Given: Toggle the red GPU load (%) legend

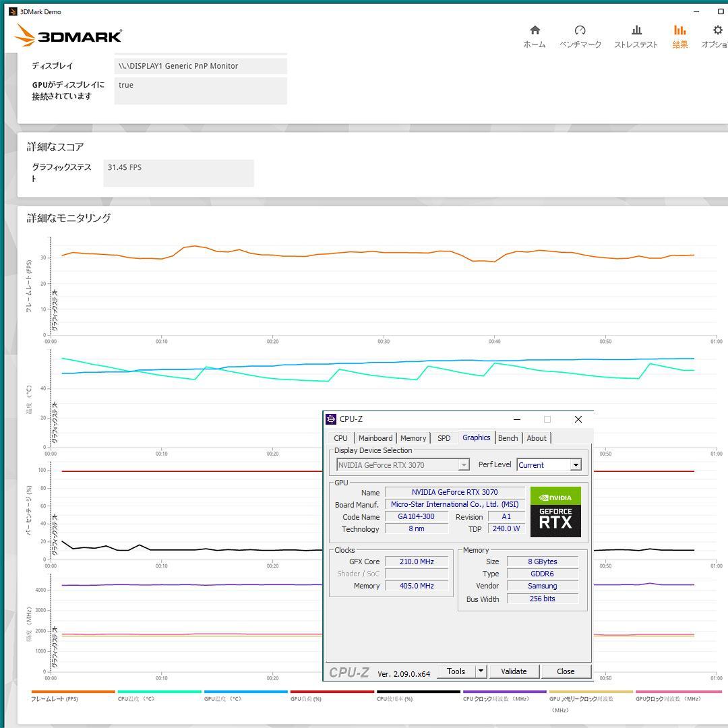Looking at the screenshot, I should pos(332,695).
